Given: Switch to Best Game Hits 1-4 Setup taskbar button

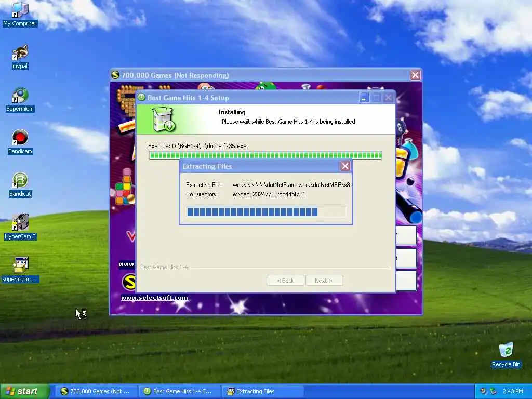Looking at the screenshot, I should (x=179, y=391).
